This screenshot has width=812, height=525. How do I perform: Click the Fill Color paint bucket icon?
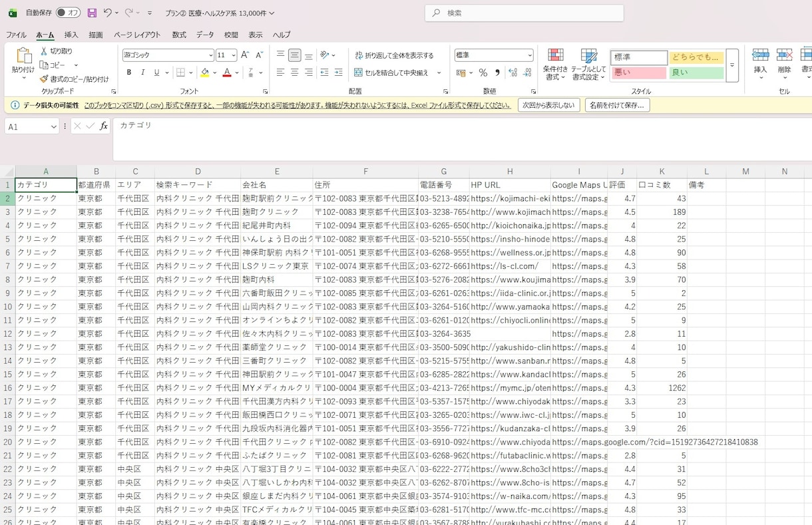coord(204,73)
